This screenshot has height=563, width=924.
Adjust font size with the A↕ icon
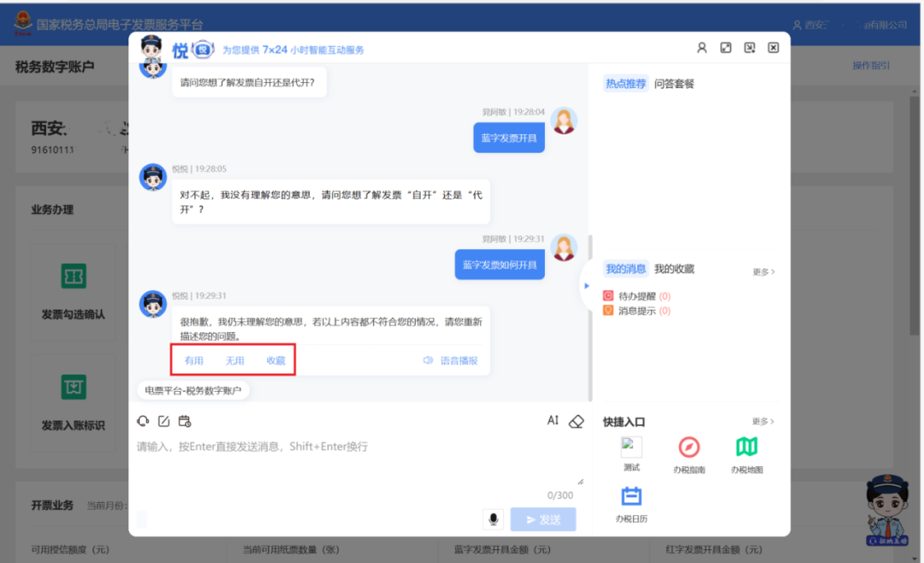[553, 420]
